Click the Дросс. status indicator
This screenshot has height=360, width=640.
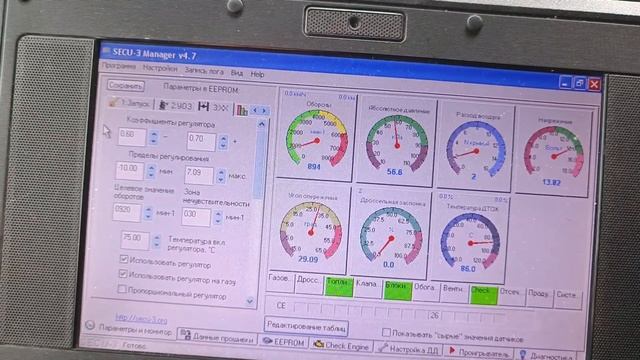pos(309,284)
